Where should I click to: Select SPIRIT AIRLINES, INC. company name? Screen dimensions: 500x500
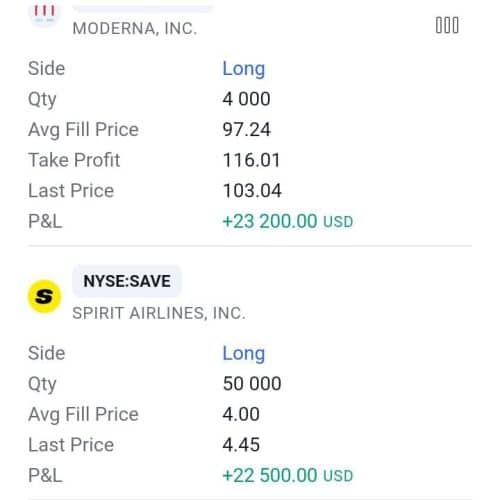click(x=159, y=313)
